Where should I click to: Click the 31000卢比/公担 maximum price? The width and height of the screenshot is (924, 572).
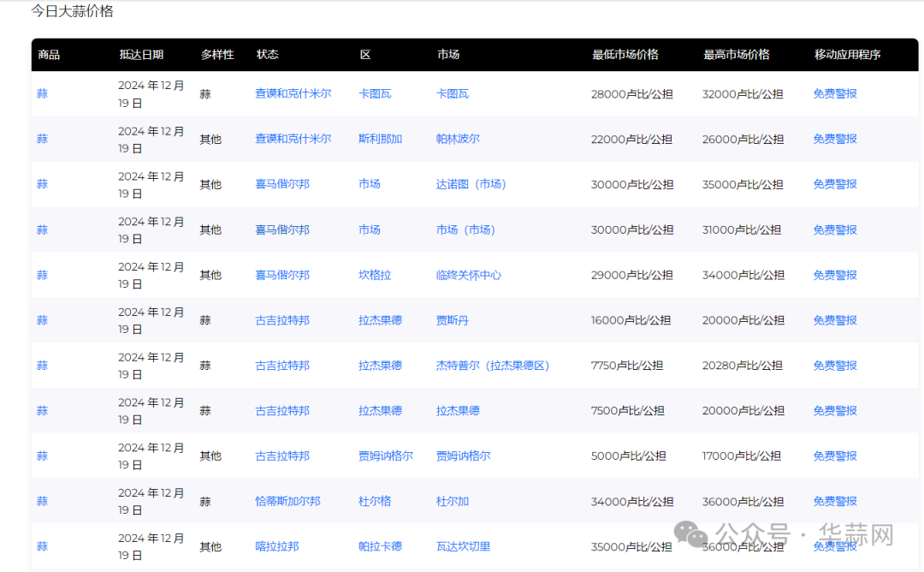point(741,230)
